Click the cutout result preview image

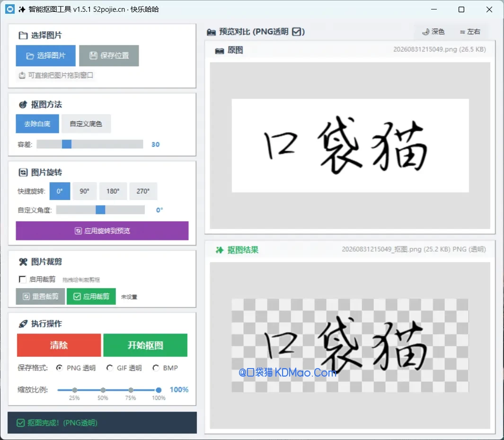(350, 345)
